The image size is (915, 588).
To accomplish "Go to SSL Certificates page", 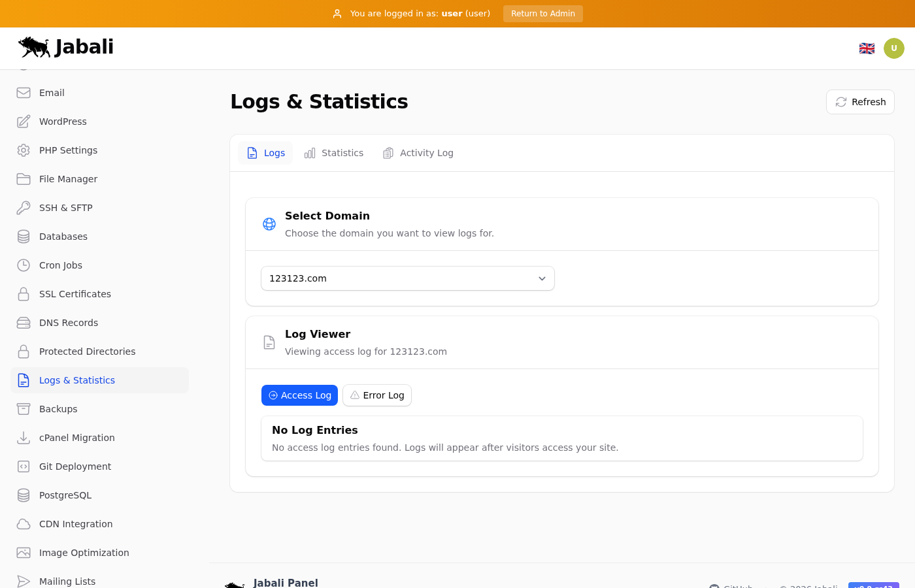I will [75, 294].
